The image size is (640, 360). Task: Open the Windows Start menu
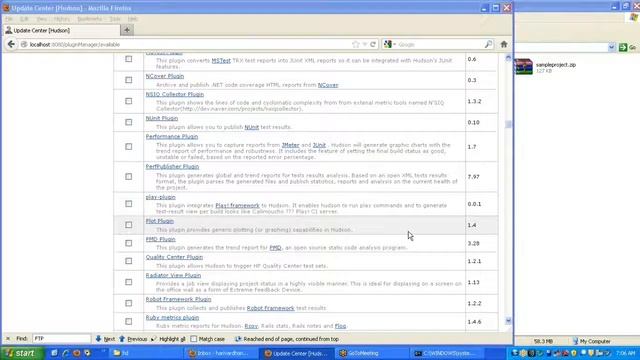pyautogui.click(x=21, y=353)
